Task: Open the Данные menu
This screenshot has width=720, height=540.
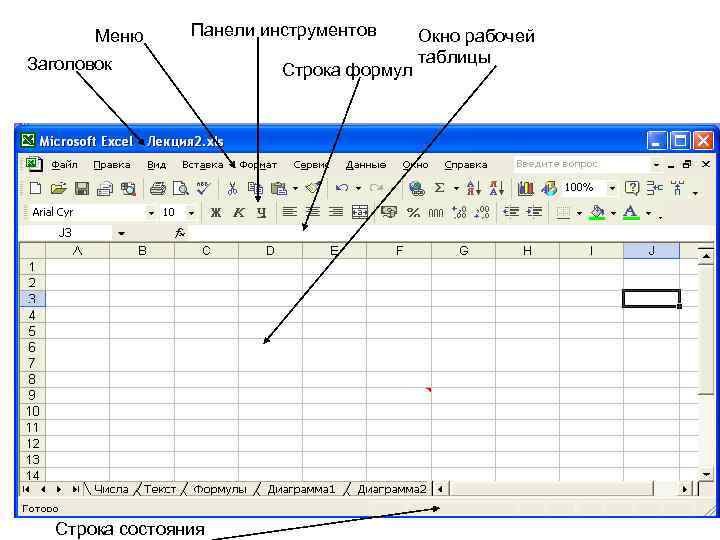Action: (x=366, y=164)
